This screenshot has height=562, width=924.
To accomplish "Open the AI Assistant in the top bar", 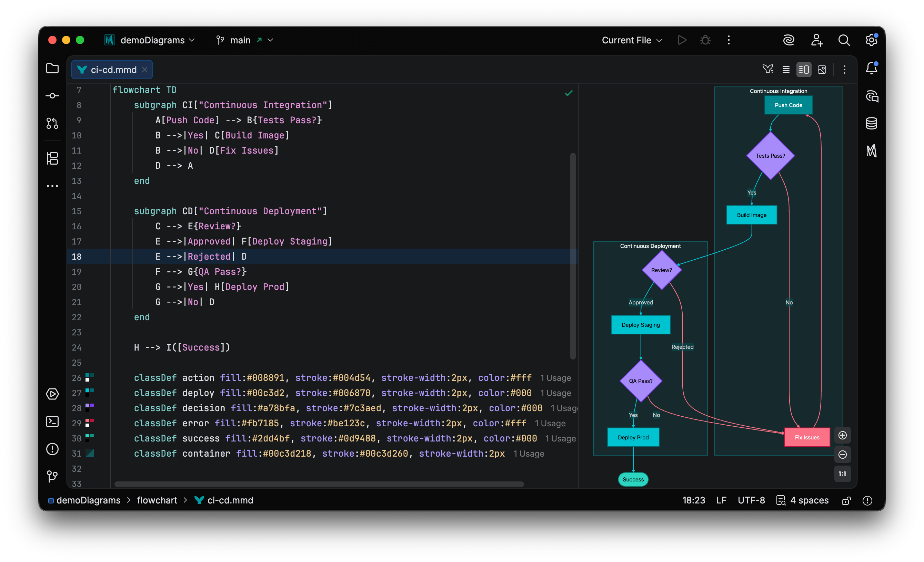I will pos(789,40).
